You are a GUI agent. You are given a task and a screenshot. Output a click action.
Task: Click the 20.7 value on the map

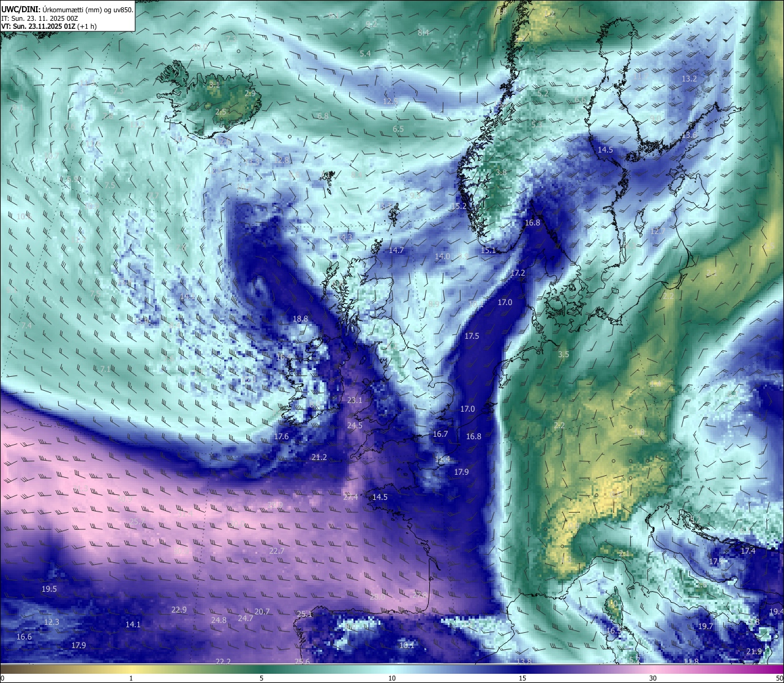[x=262, y=611]
